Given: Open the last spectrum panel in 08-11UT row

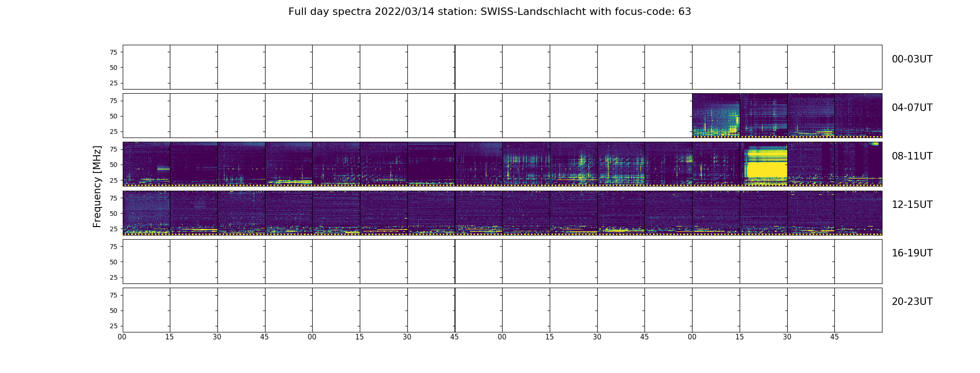Looking at the screenshot, I should click(x=858, y=164).
